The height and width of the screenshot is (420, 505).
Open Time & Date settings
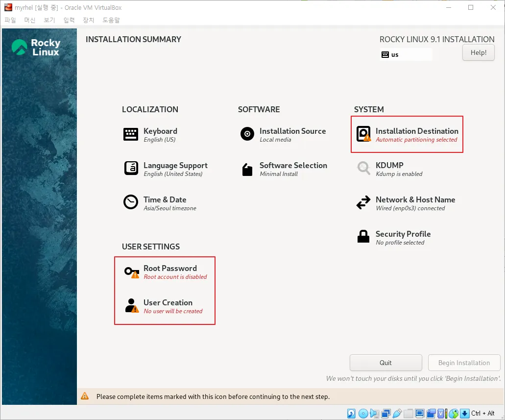pyautogui.click(x=160, y=203)
